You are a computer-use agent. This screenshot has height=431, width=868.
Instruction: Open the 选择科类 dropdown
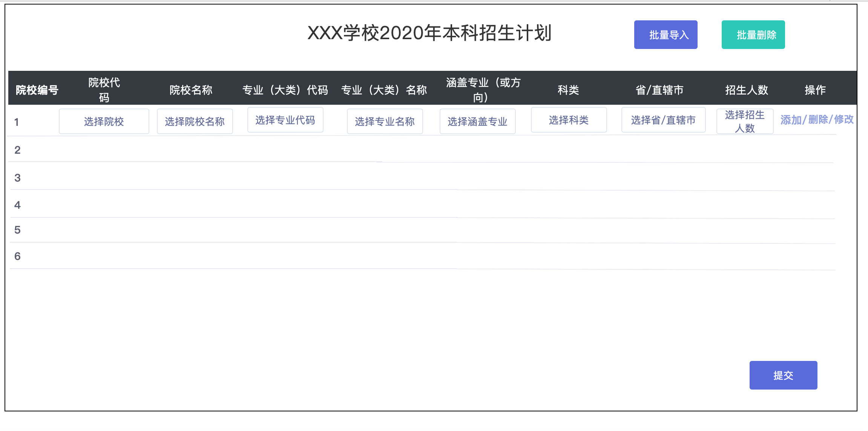click(569, 120)
